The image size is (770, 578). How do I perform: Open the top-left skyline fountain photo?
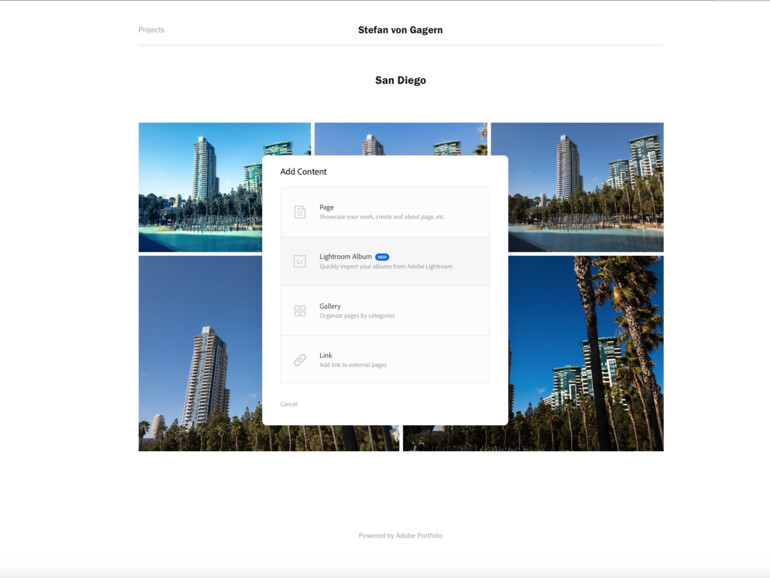[200, 187]
